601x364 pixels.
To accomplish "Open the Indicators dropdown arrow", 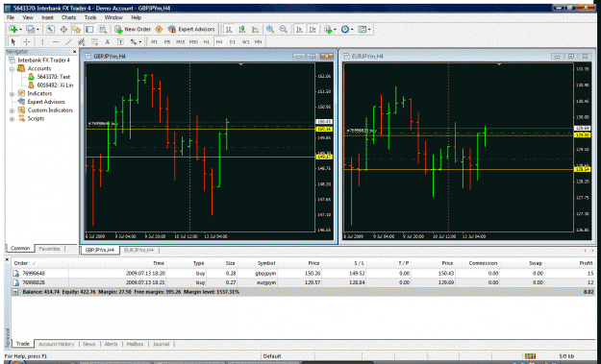I will 335,30.
